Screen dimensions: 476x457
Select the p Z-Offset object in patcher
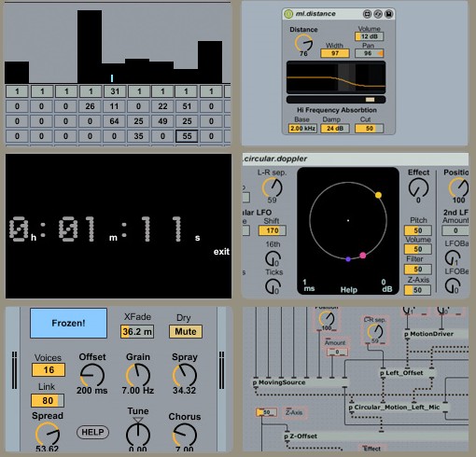click(x=375, y=436)
